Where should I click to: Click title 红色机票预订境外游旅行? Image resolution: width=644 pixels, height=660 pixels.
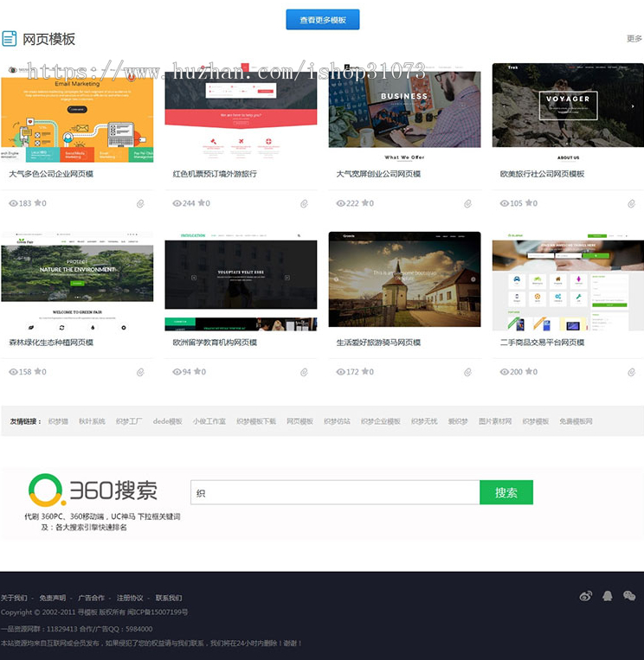(215, 174)
